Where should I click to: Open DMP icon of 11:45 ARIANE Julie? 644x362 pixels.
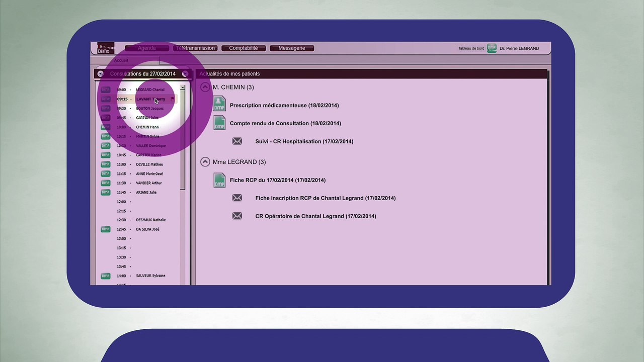105,192
